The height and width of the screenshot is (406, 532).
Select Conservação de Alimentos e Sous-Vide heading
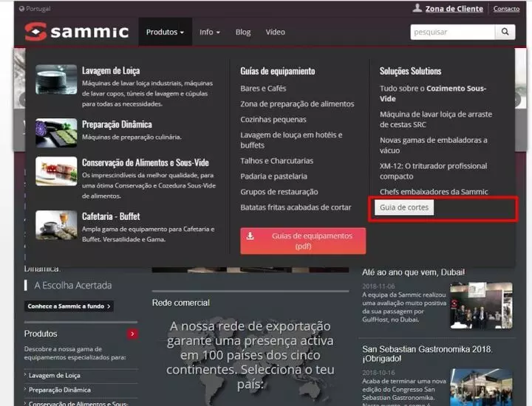146,162
